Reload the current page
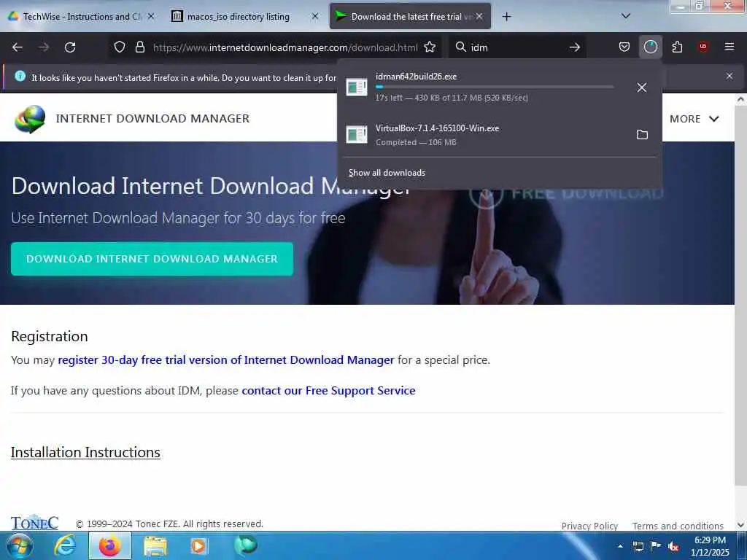This screenshot has height=560, width=747. [70, 47]
